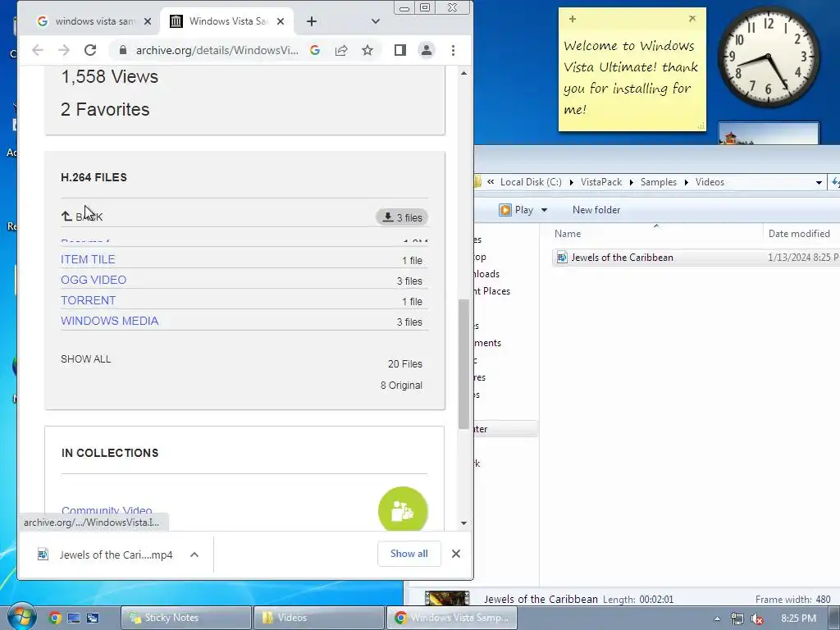Open the Play button dropdown arrow

pos(545,210)
